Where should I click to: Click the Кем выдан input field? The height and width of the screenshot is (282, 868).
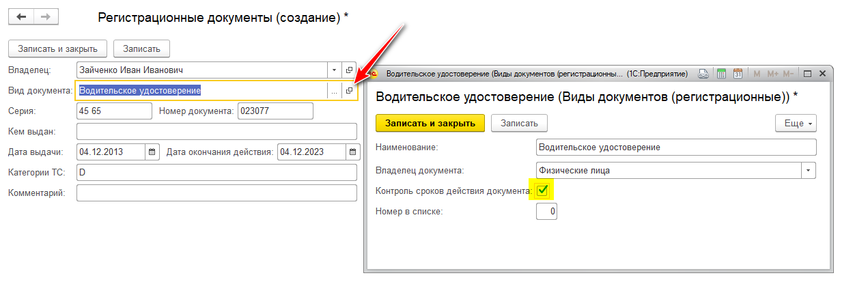tap(216, 131)
